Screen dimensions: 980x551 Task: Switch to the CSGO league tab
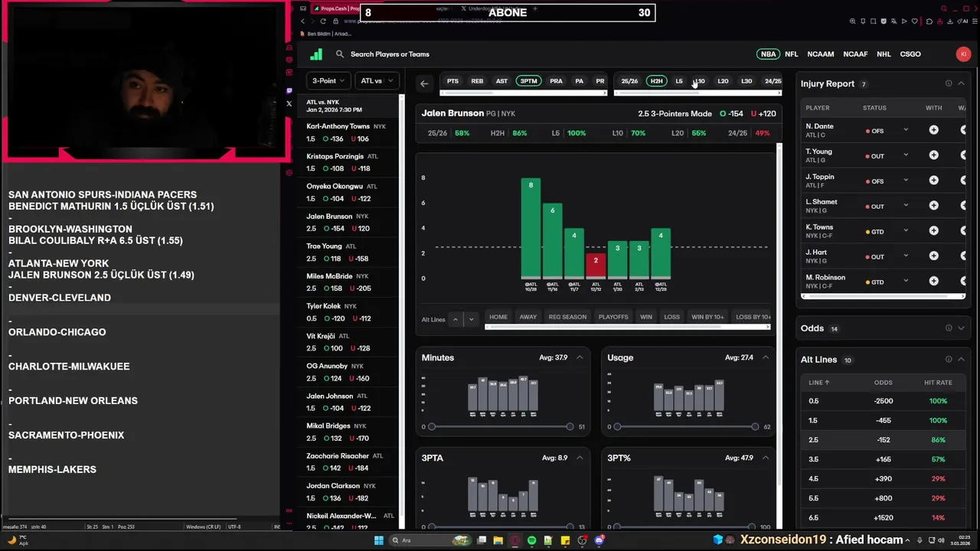click(910, 54)
